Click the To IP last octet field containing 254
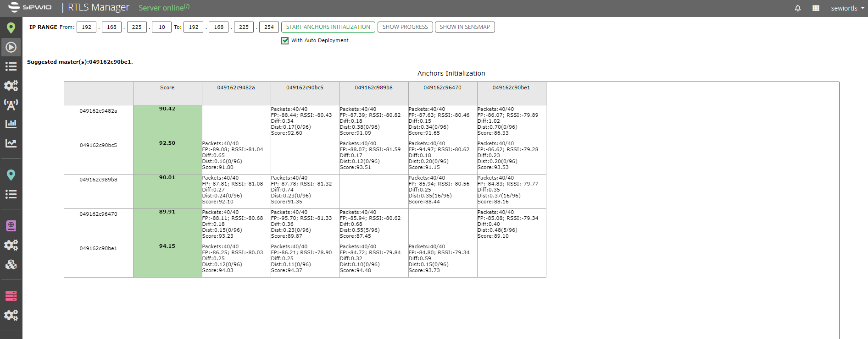This screenshot has height=339, width=868. click(269, 27)
